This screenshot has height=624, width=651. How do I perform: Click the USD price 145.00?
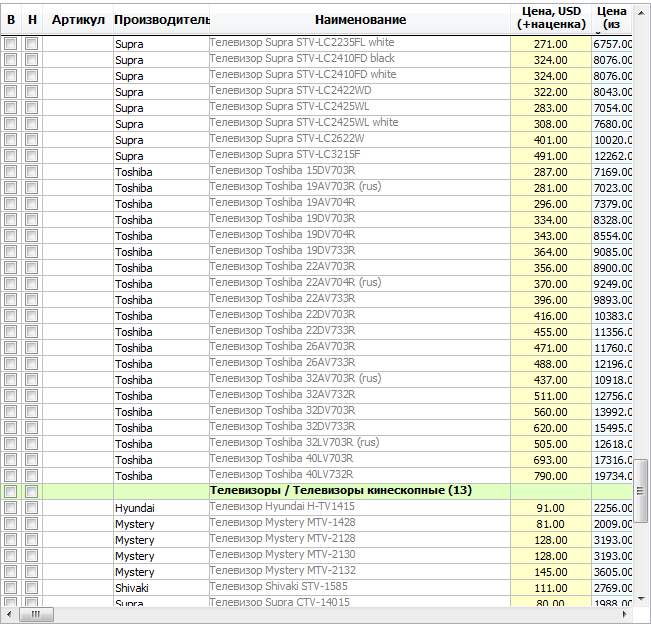click(551, 572)
